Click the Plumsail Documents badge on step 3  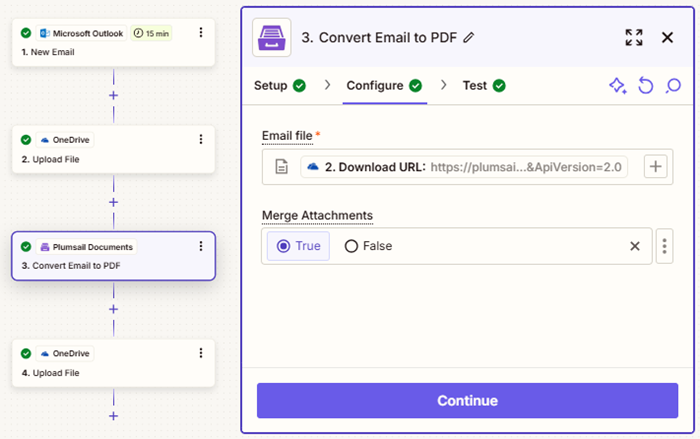point(87,247)
